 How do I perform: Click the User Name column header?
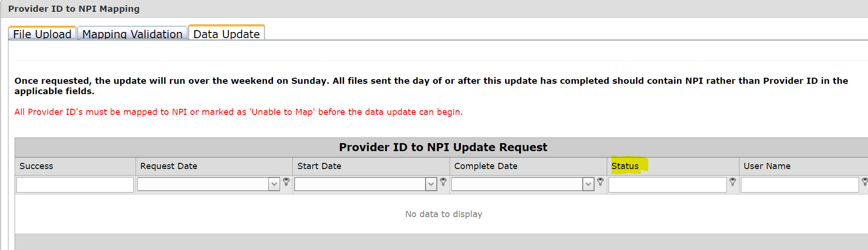[767, 166]
